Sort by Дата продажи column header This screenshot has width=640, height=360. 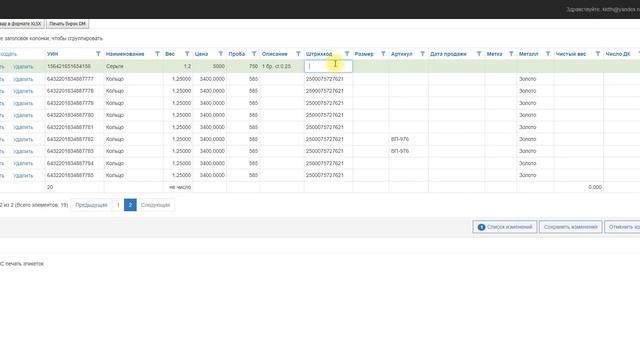click(448, 54)
